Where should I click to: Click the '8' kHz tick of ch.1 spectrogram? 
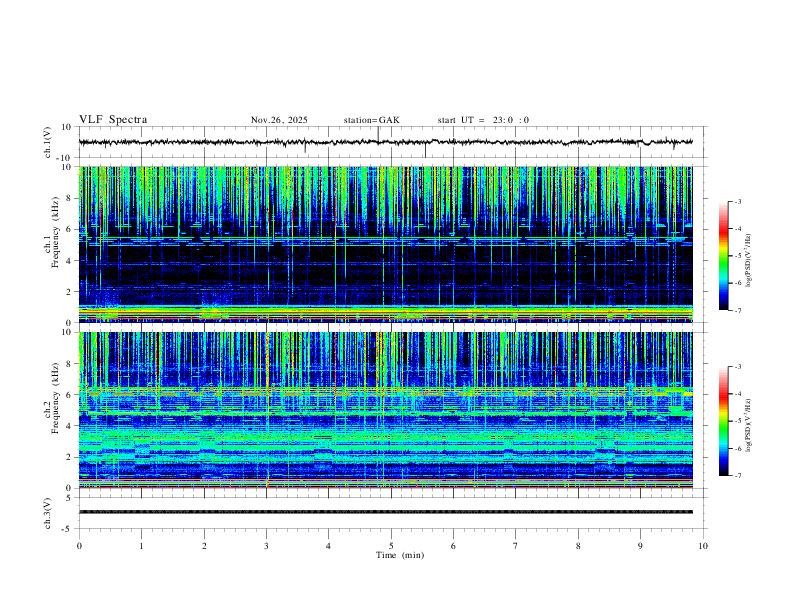tap(69, 198)
